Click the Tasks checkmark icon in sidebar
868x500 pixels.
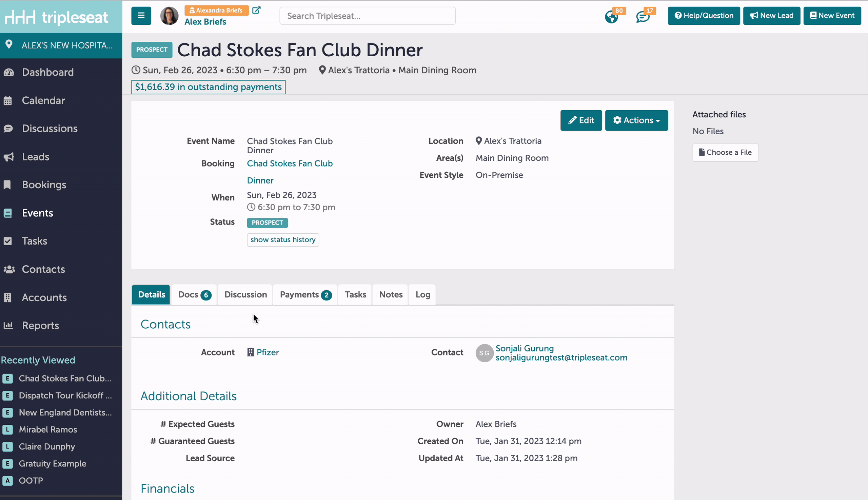(7, 241)
